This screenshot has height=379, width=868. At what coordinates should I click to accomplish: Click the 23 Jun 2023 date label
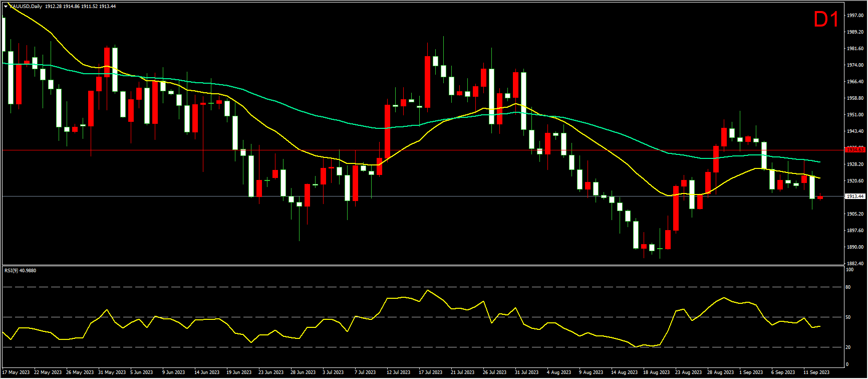[271, 372]
